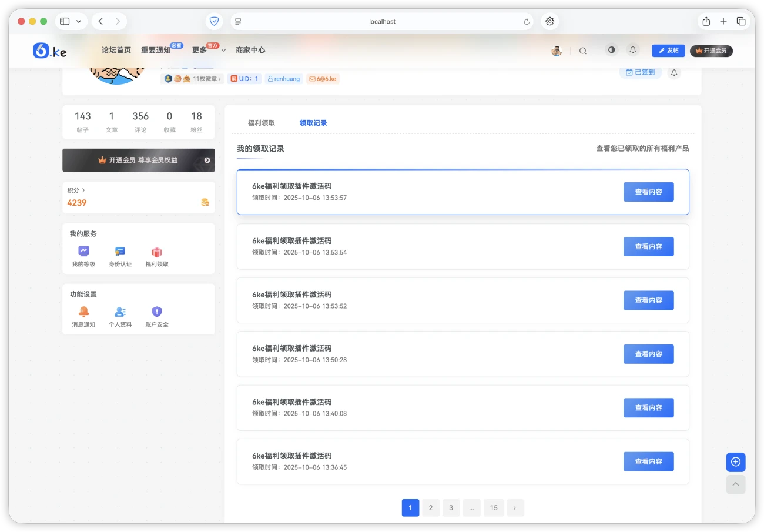Click the blue floating plus button
Image resolution: width=764 pixels, height=532 pixels.
pyautogui.click(x=735, y=462)
